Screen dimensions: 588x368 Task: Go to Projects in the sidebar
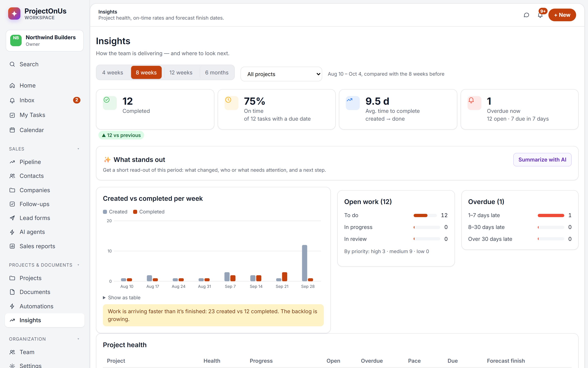pyautogui.click(x=45, y=278)
